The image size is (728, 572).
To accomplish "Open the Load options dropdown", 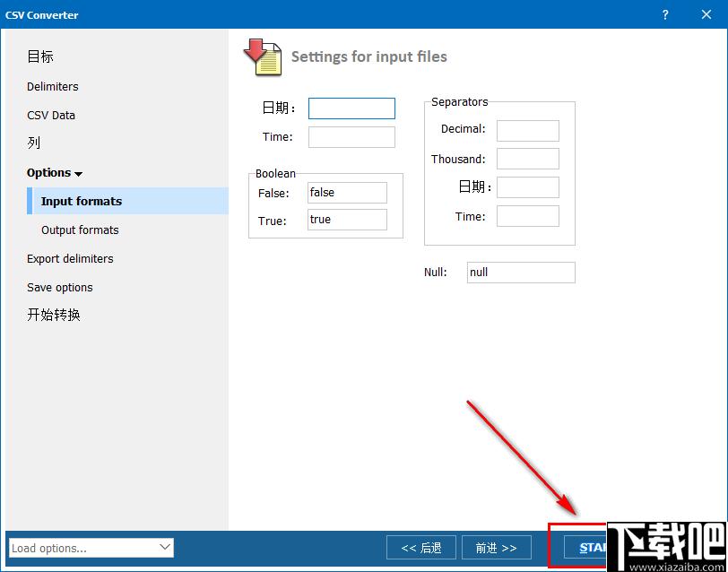I will click(x=91, y=548).
